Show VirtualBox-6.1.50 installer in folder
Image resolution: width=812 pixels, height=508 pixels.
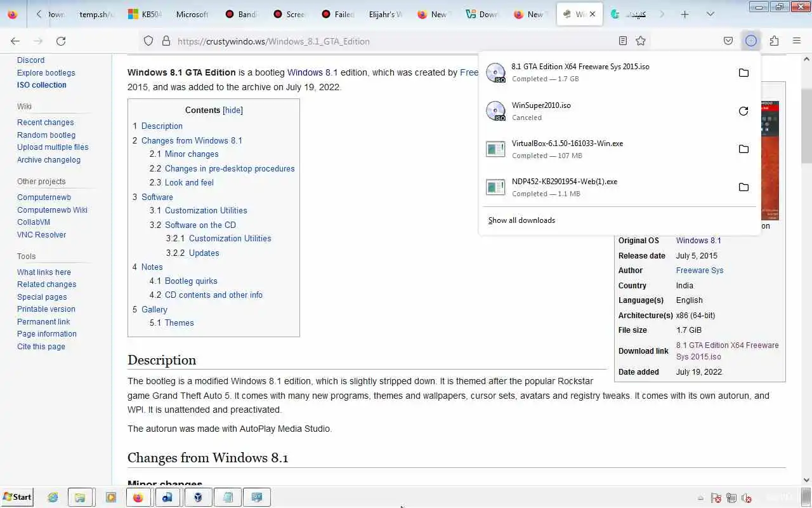pyautogui.click(x=743, y=149)
